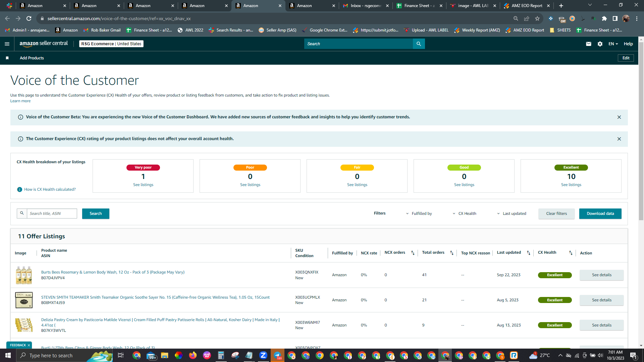Open the Help link in the header
The width and height of the screenshot is (644, 362).
(x=628, y=44)
